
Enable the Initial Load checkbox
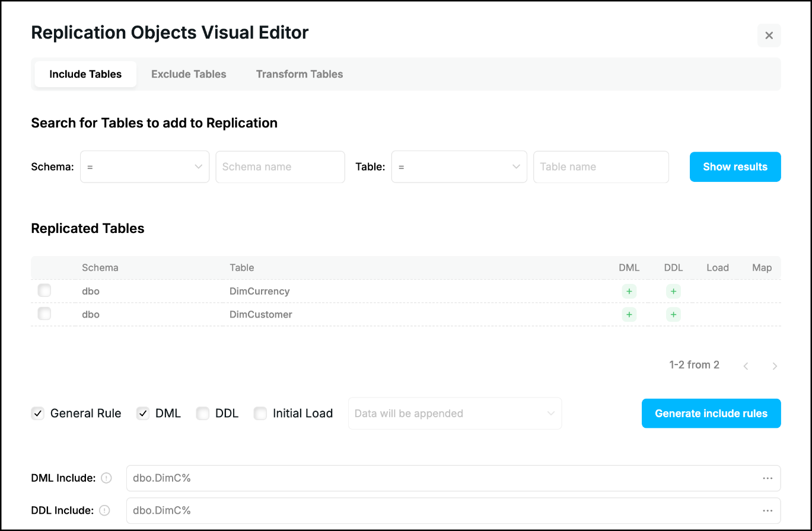pos(260,414)
